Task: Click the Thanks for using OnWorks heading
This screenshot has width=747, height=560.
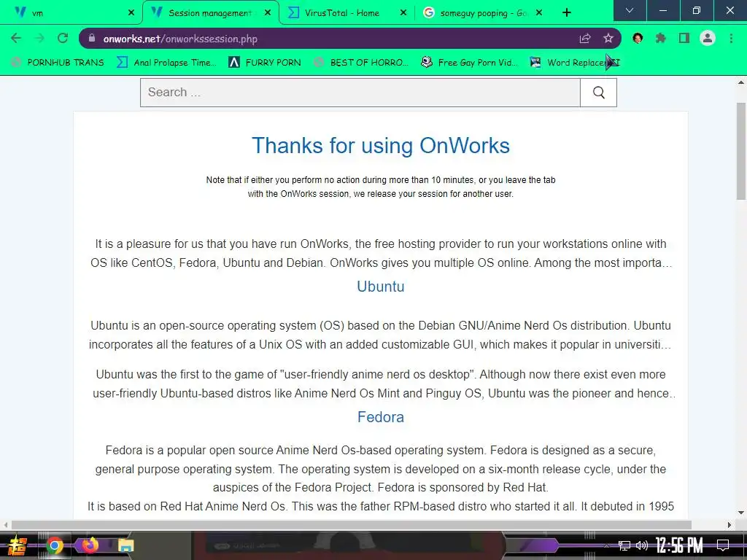Action: pyautogui.click(x=381, y=146)
